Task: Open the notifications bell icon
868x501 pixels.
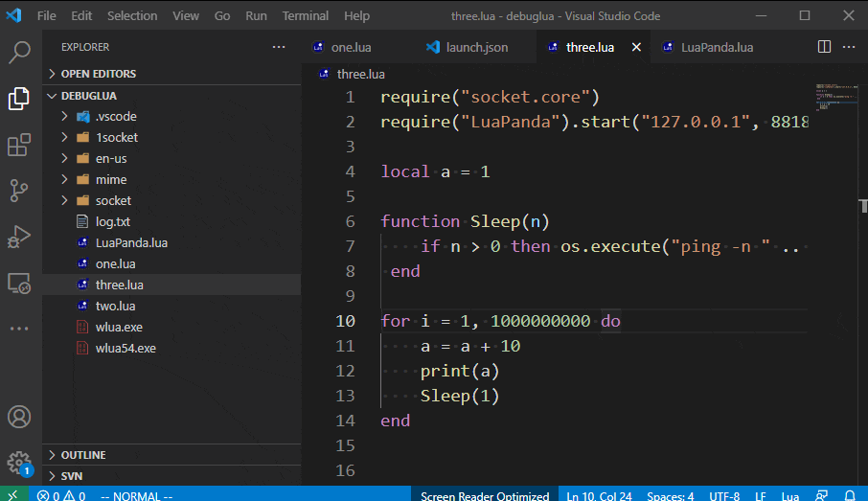Action: pyautogui.click(x=850, y=495)
